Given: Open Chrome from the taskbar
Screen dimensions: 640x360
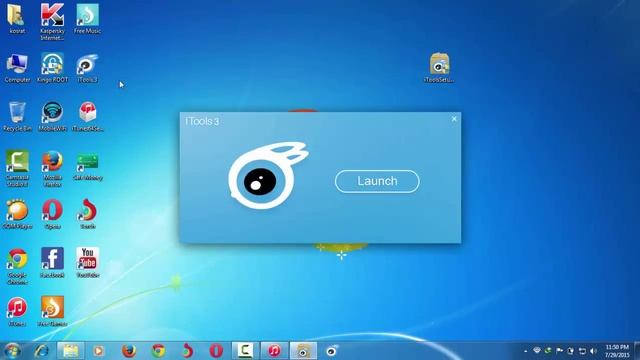Looking at the screenshot, I should 158,351.
